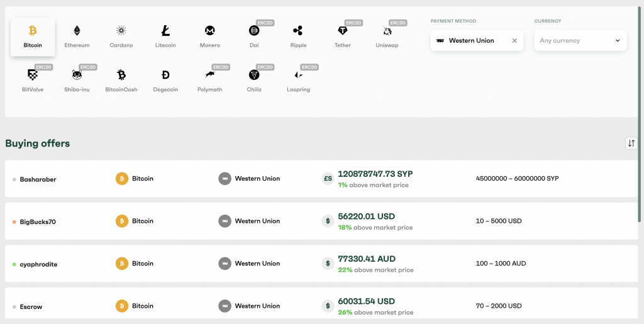Open the Basharaber user profile

point(38,179)
